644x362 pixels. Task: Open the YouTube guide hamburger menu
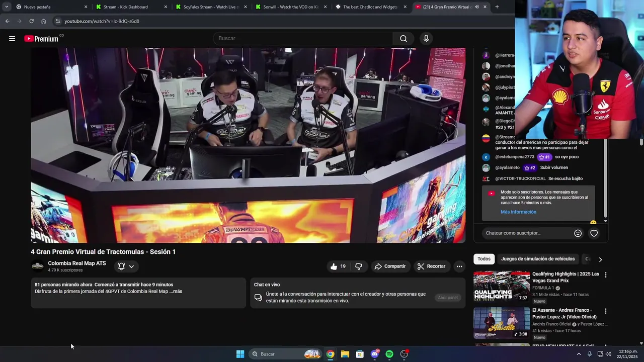(12, 39)
